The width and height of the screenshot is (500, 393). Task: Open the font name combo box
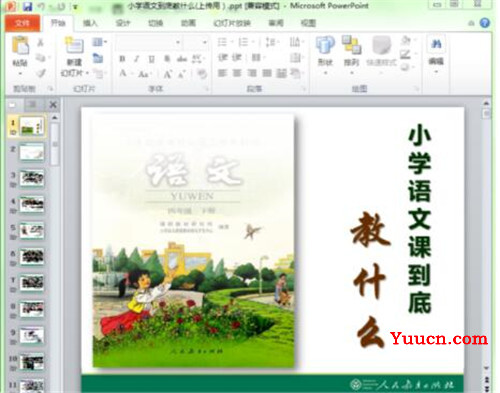pos(149,42)
